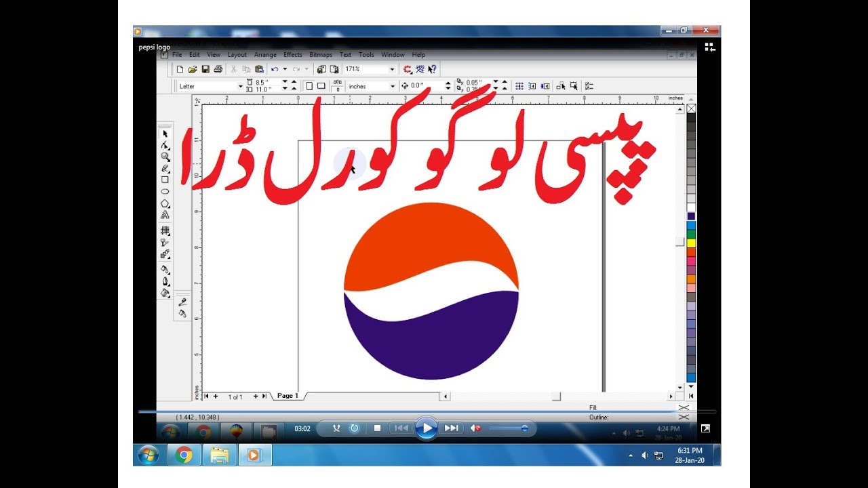Pick the green palette color swatch

[691, 234]
